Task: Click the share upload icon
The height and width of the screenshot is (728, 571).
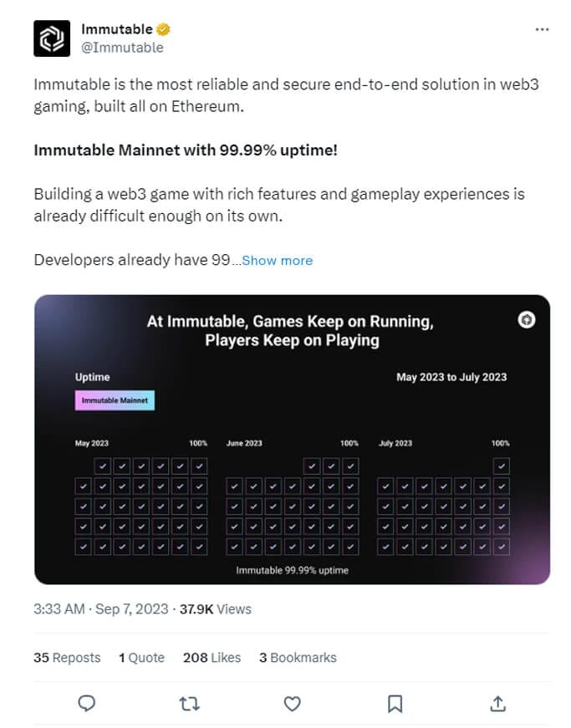Action: pos(497,704)
